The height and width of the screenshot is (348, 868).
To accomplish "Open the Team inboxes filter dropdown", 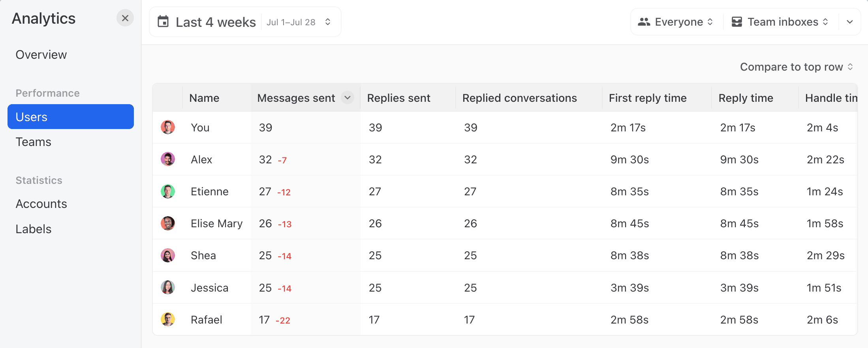I will [x=780, y=22].
